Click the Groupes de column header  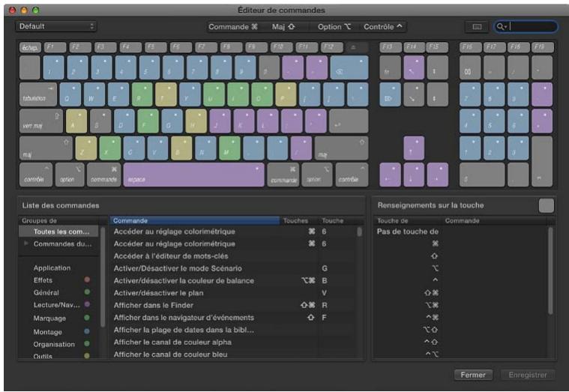pyautogui.click(x=58, y=220)
